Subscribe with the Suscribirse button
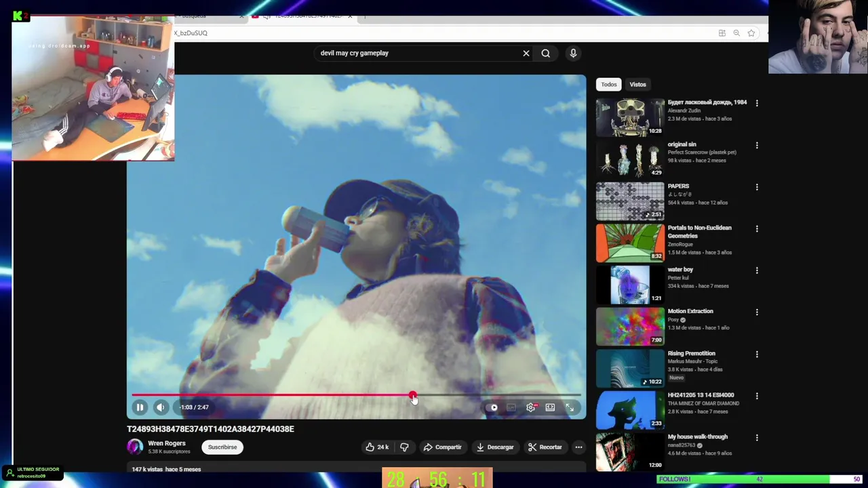The width and height of the screenshot is (868, 488). (x=222, y=447)
